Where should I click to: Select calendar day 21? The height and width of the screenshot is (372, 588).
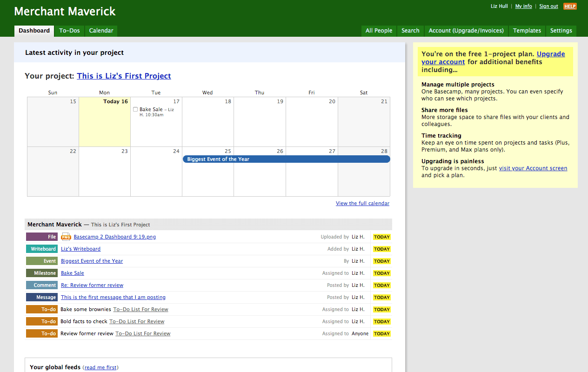pyautogui.click(x=364, y=122)
